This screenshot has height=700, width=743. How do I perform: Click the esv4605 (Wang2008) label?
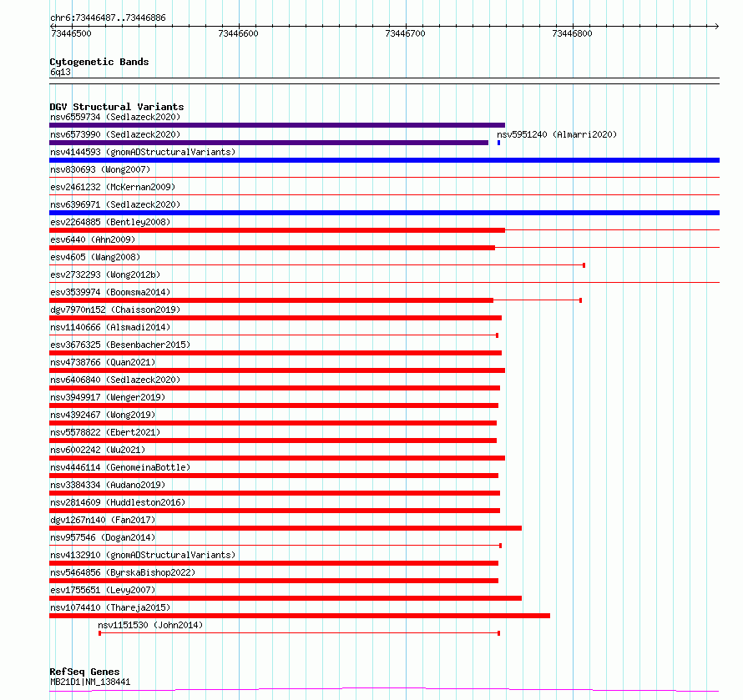[x=95, y=257]
